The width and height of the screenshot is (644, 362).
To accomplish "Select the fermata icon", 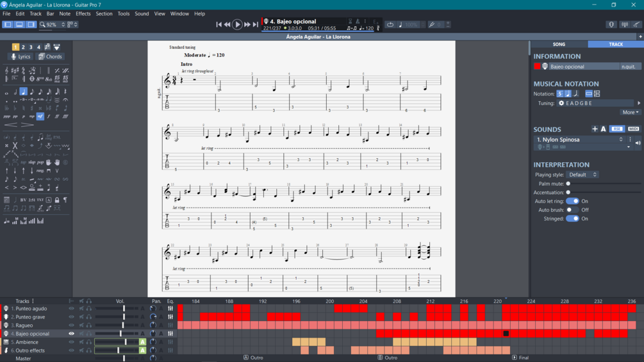I will (x=65, y=100).
